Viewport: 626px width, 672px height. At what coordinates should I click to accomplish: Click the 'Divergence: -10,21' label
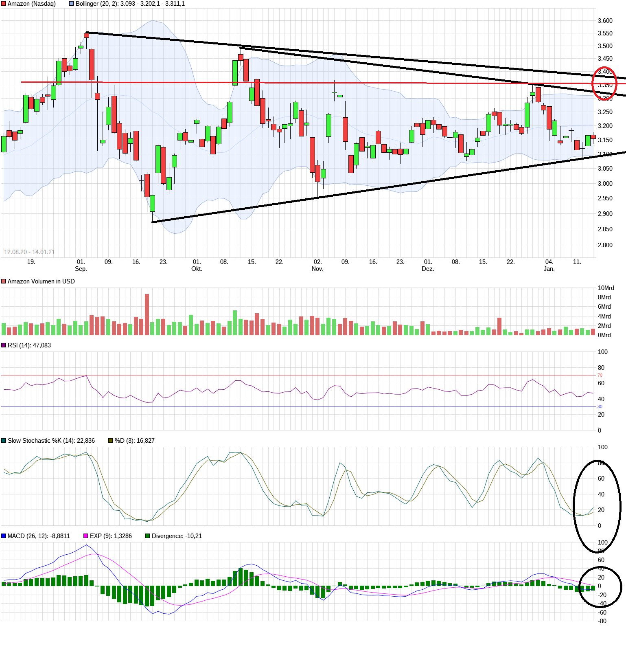177,536
